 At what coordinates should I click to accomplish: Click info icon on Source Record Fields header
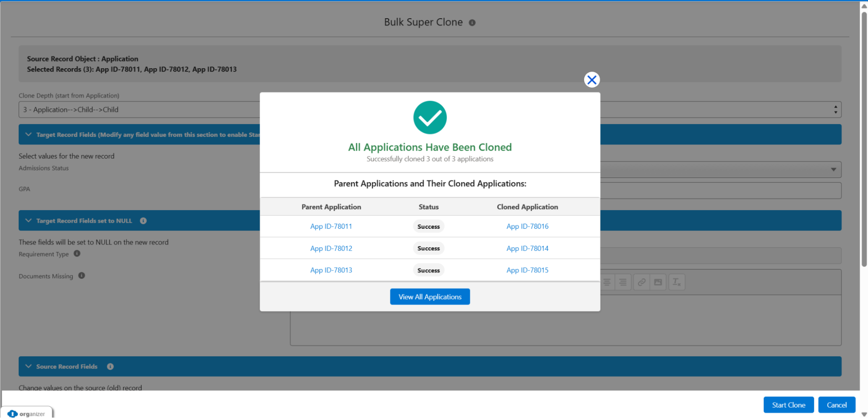(x=110, y=366)
